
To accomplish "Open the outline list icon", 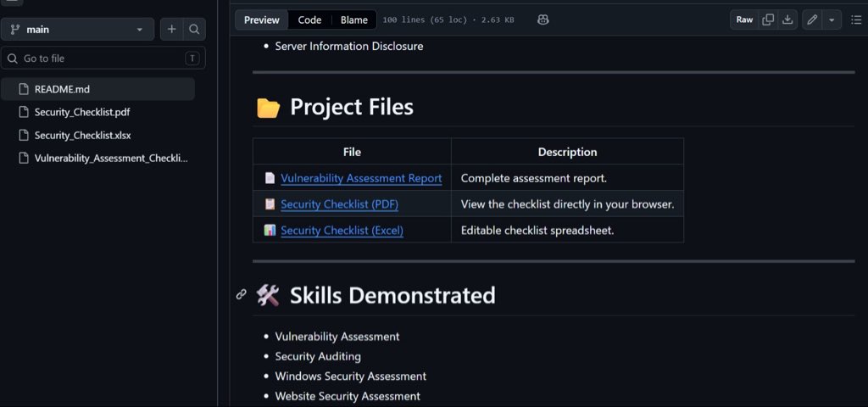I will (856, 20).
